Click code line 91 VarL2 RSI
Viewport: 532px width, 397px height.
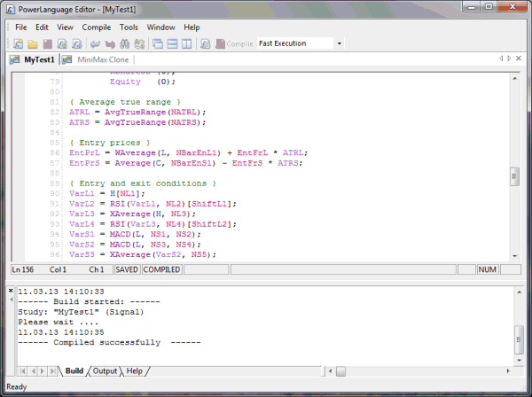tap(153, 204)
